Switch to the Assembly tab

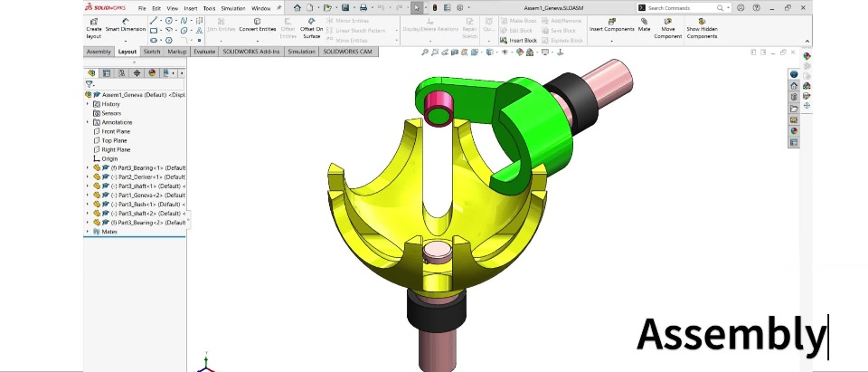tap(99, 52)
